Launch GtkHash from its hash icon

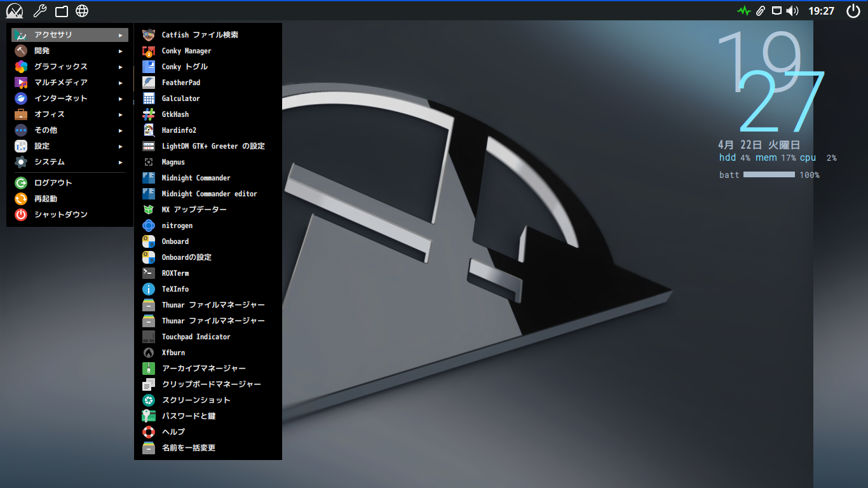149,114
